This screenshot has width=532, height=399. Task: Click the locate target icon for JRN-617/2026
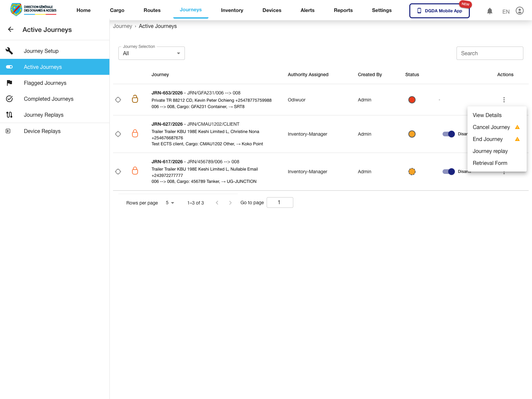pos(118,172)
